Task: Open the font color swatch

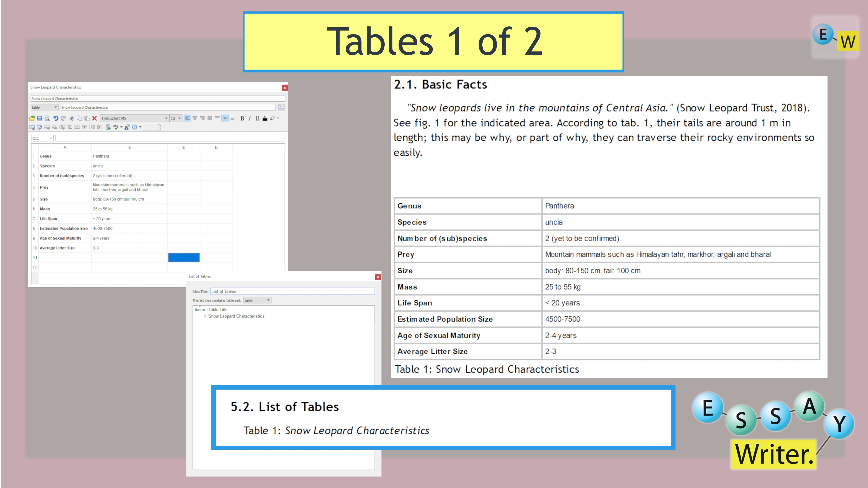Action: pyautogui.click(x=265, y=118)
